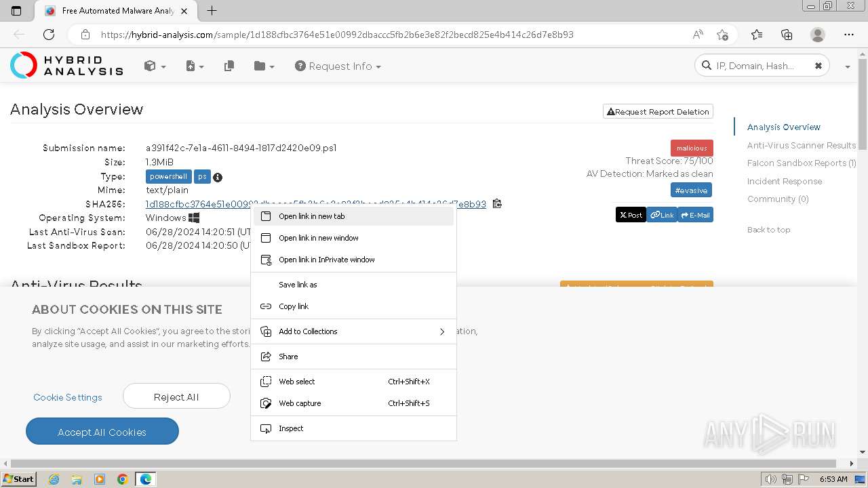
Task: Open the file upload dropdown in navbar
Action: [x=195, y=66]
